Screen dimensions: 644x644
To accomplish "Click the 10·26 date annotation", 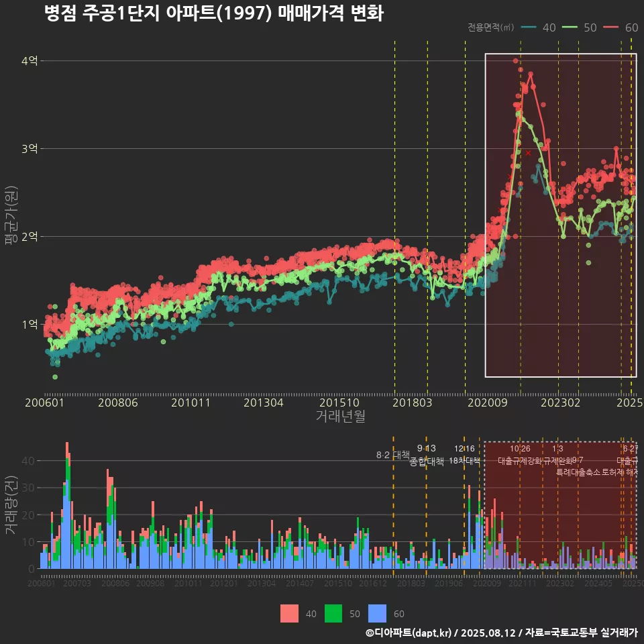I will point(520,449).
